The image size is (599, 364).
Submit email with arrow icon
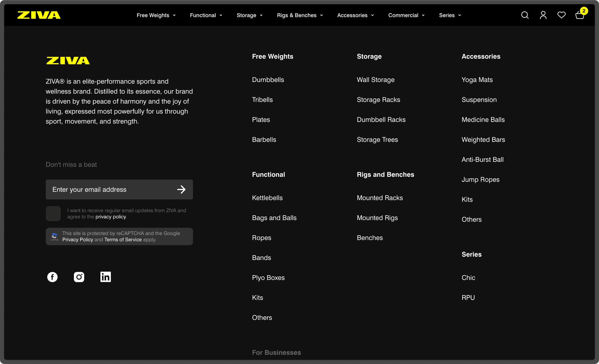(181, 189)
